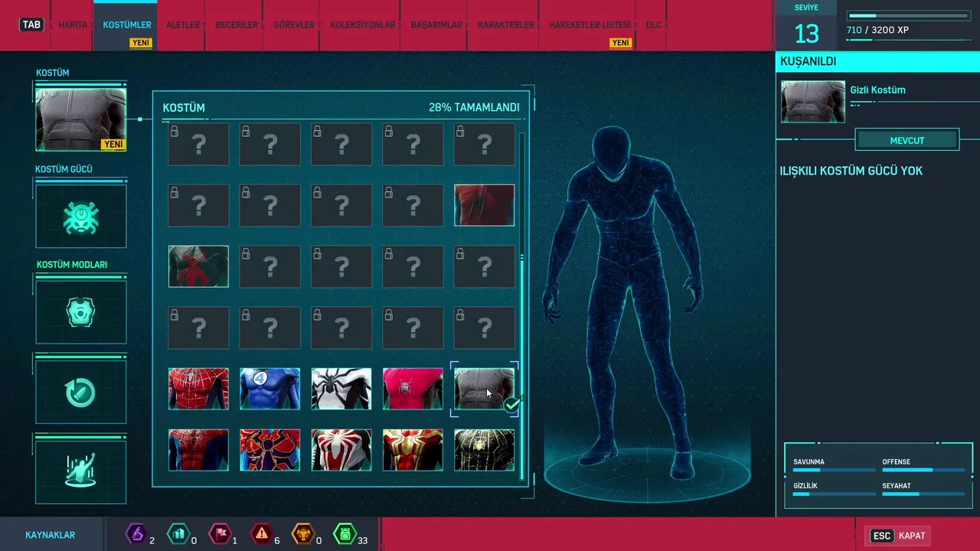Select the classic red-blue Spider-Man suit
This screenshot has height=551, width=980.
coord(198,389)
